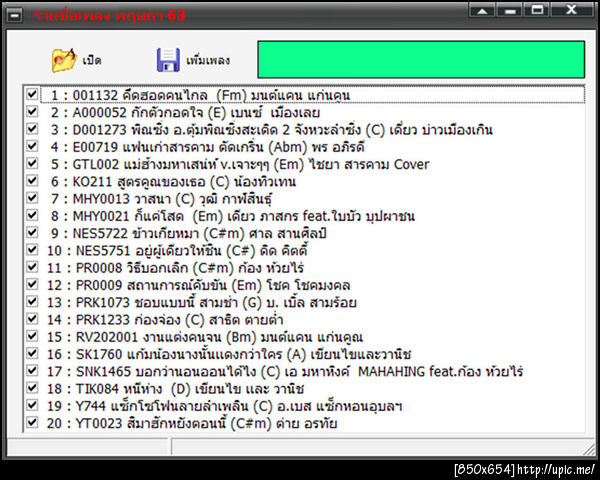Viewport: 600px width, 480px height.
Task: Uncheck song 3 code D001273
Action: pos(32,129)
